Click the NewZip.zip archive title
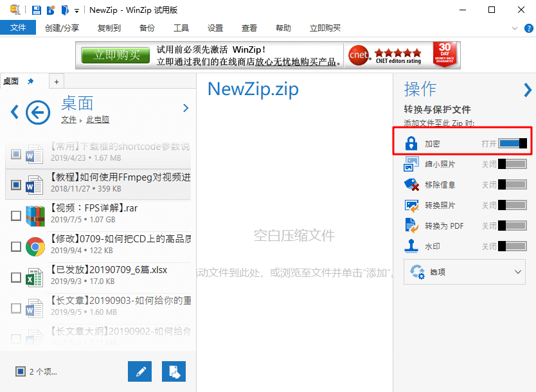Screen dimensions: 536x392 253,89
